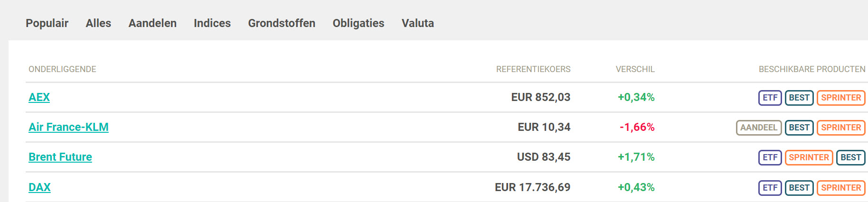Viewport: 868px width, 202px height.
Task: Follow the DAX link
Action: [39, 187]
